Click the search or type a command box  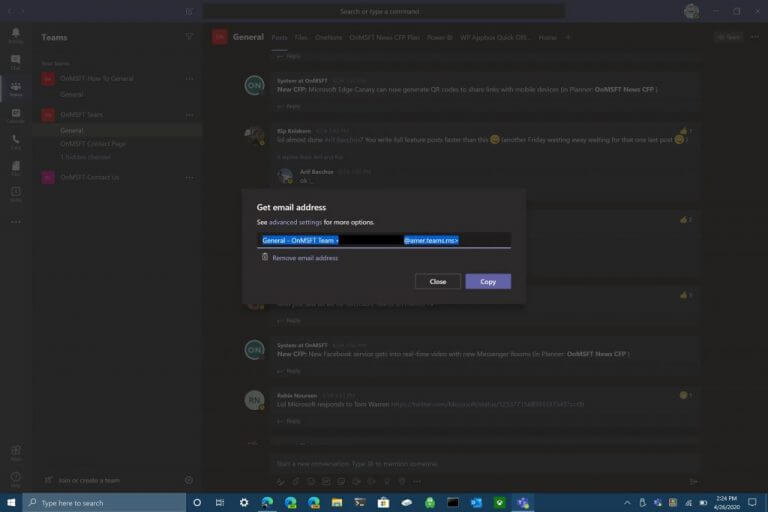tap(384, 11)
